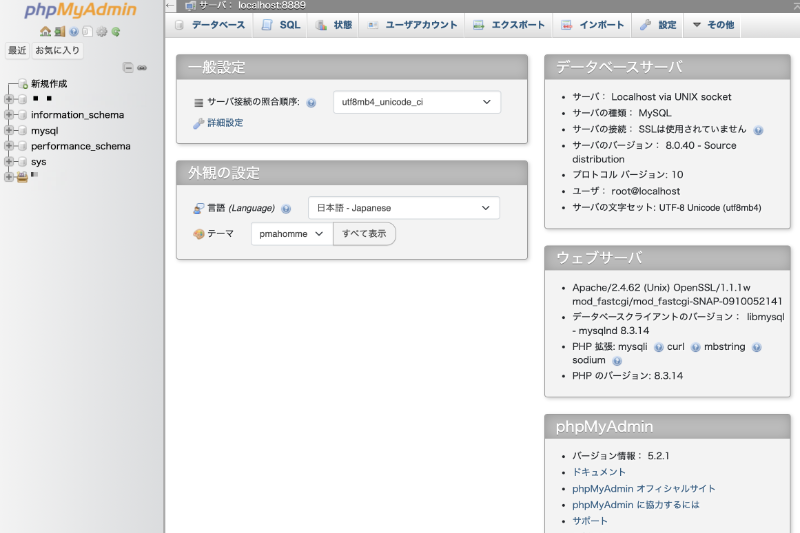Open the 設定 settings tab

click(x=658, y=25)
